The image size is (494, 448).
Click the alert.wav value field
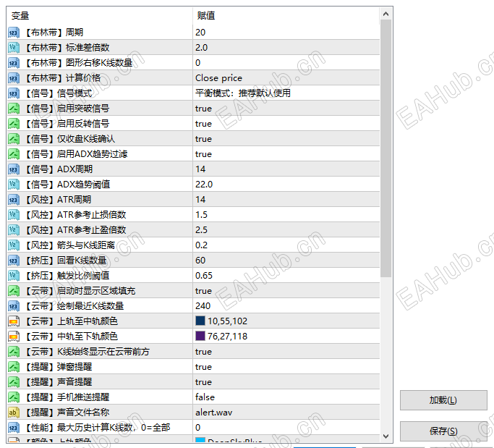tap(286, 413)
